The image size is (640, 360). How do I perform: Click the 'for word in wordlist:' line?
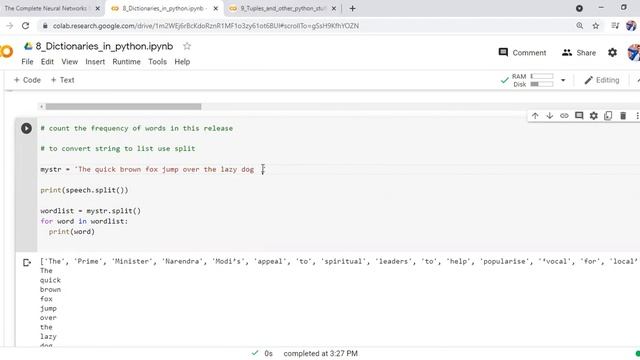(84, 221)
